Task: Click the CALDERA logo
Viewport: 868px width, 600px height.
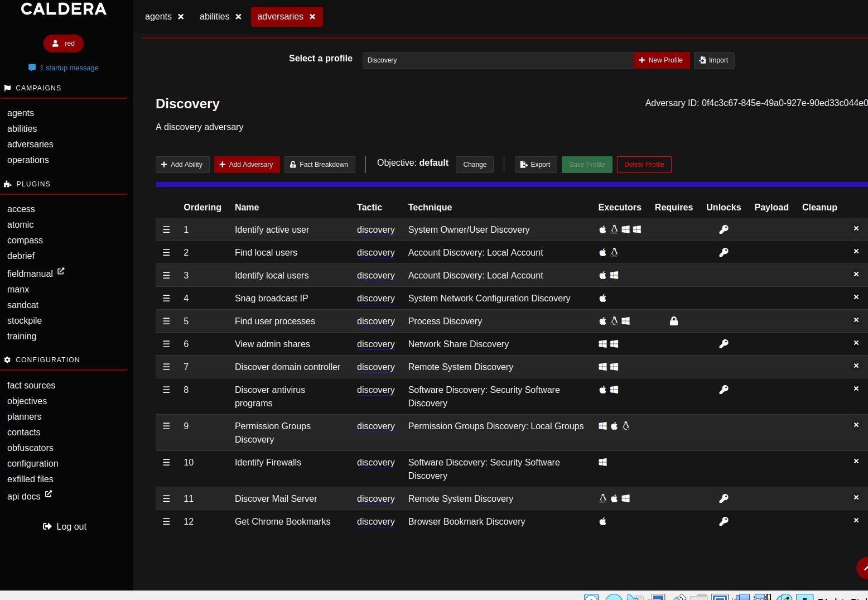Action: click(64, 9)
